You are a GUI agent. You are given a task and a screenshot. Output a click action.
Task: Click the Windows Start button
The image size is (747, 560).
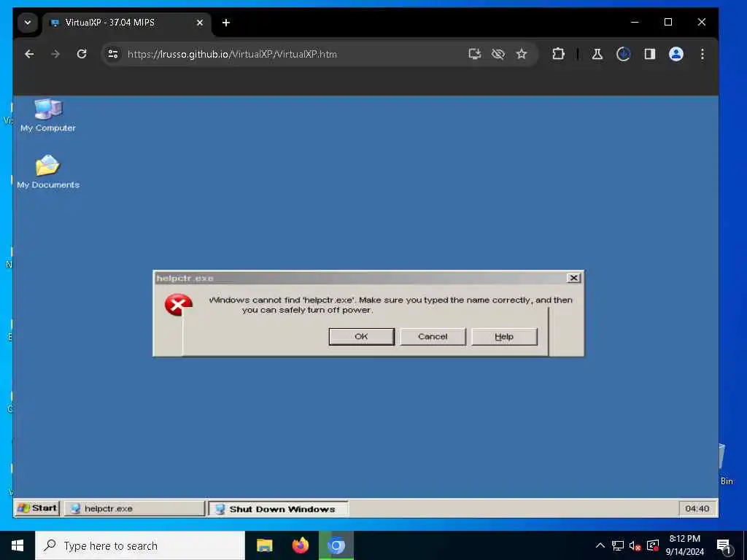pos(18,545)
